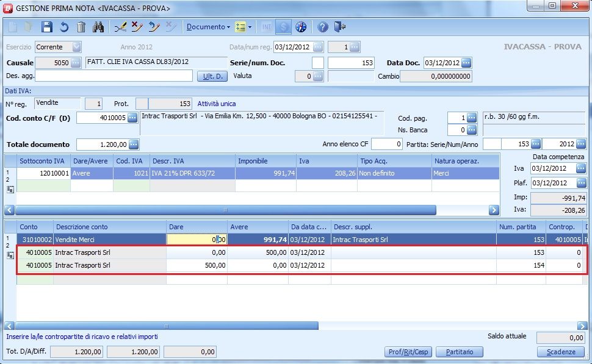Click the Exit door icon

[340, 27]
